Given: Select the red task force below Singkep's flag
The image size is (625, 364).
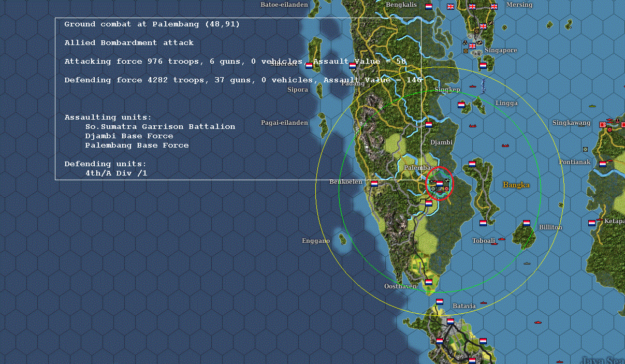Looking at the screenshot, I should point(472,126).
